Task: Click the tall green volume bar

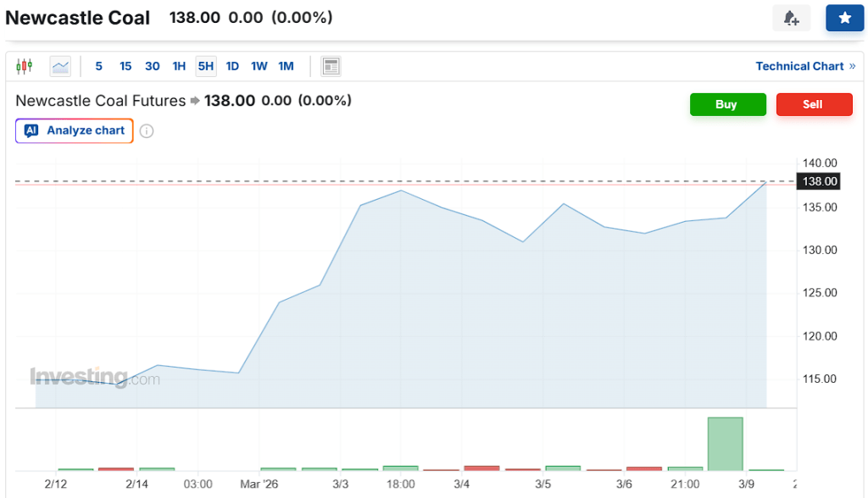Action: (x=725, y=444)
